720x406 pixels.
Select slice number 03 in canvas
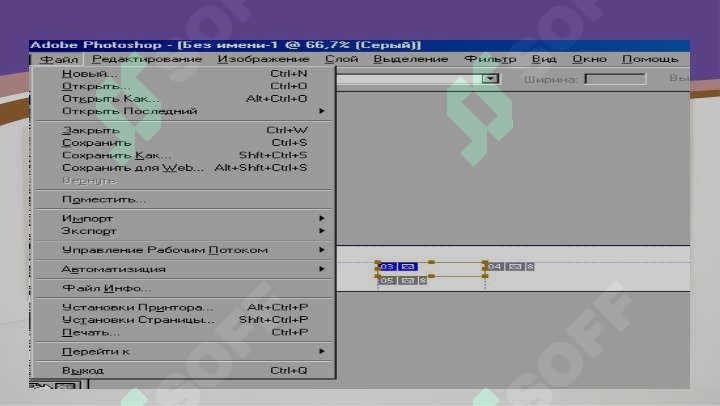387,267
